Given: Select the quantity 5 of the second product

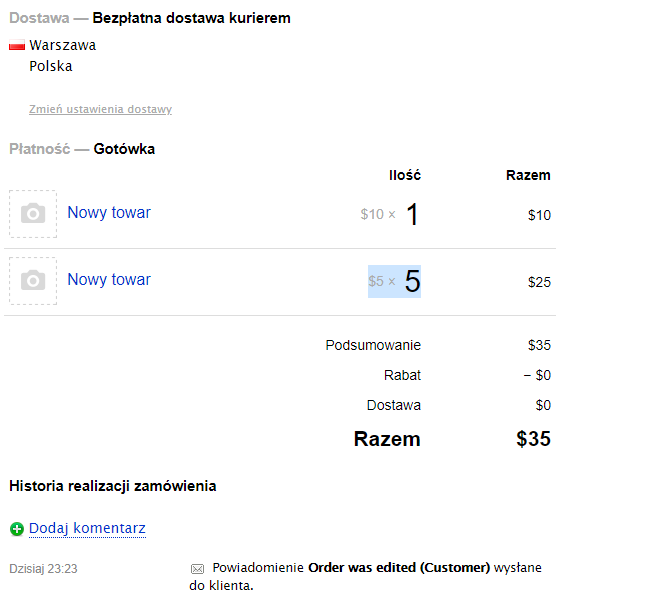Looking at the screenshot, I should pos(412,282).
